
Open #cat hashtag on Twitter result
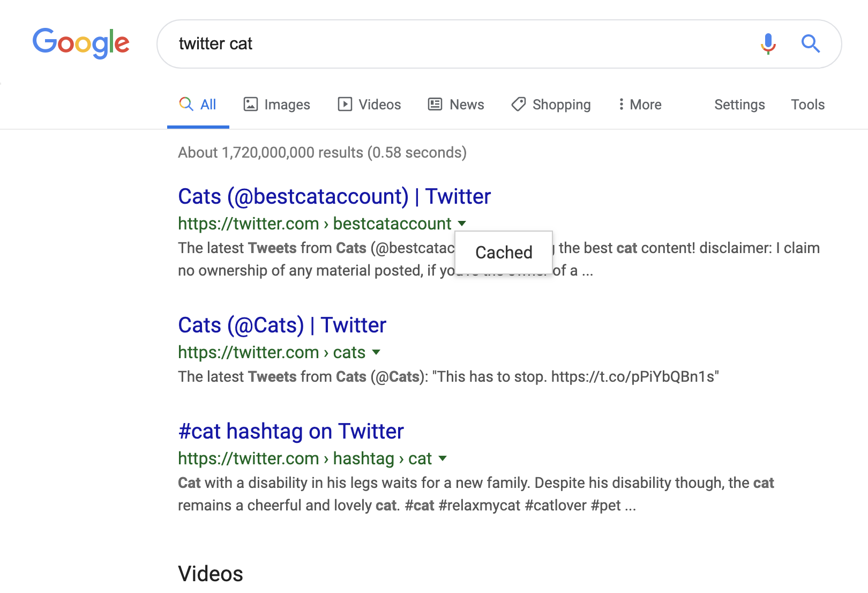[290, 432]
